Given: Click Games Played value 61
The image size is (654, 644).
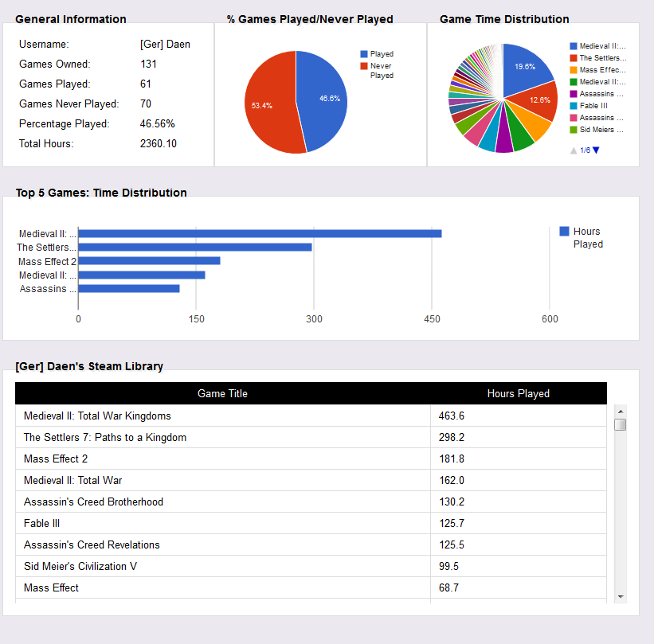Looking at the screenshot, I should [146, 84].
